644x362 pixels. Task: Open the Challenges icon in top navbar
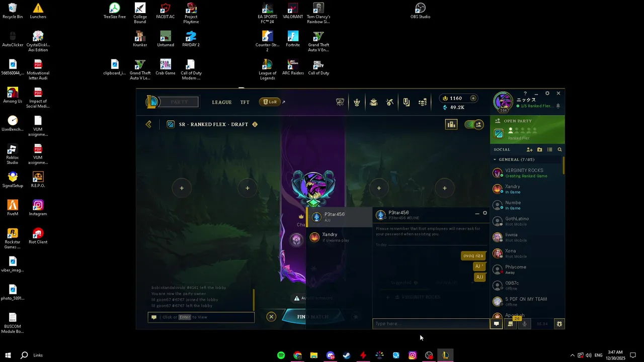pos(357,102)
